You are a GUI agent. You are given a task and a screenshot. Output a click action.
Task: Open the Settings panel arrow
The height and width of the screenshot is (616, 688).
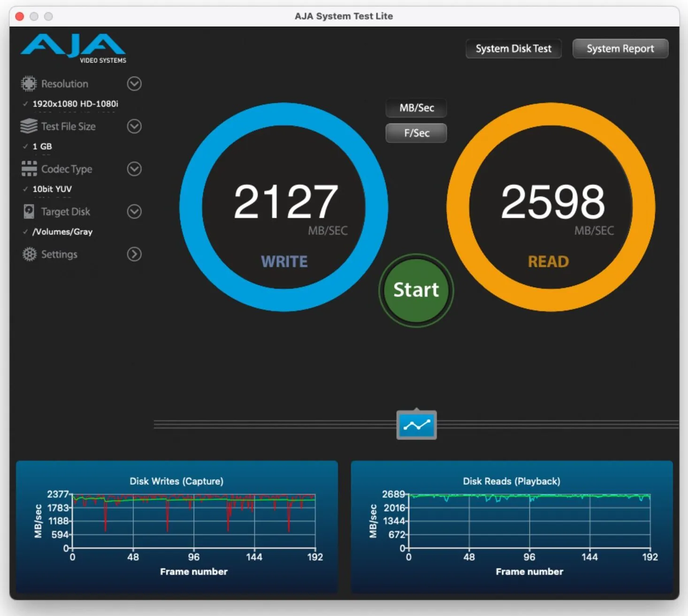point(134,254)
